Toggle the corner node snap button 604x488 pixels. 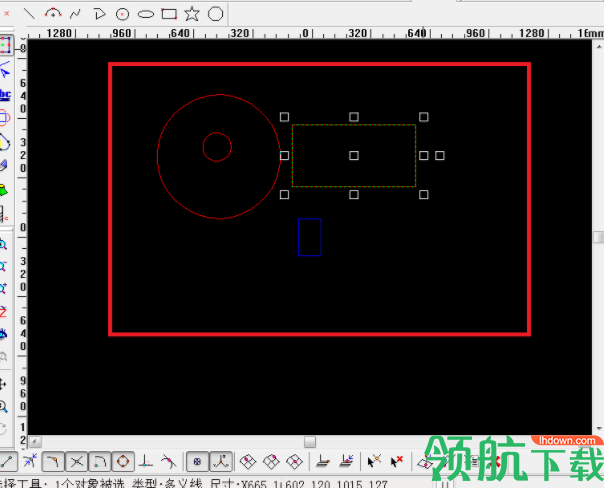tap(53, 461)
